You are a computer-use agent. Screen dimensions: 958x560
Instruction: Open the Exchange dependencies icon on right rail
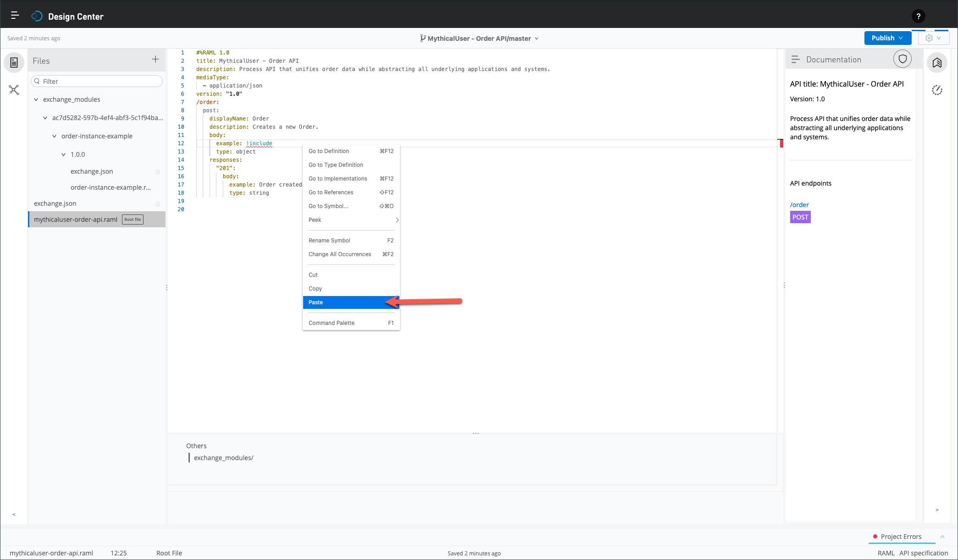(937, 62)
